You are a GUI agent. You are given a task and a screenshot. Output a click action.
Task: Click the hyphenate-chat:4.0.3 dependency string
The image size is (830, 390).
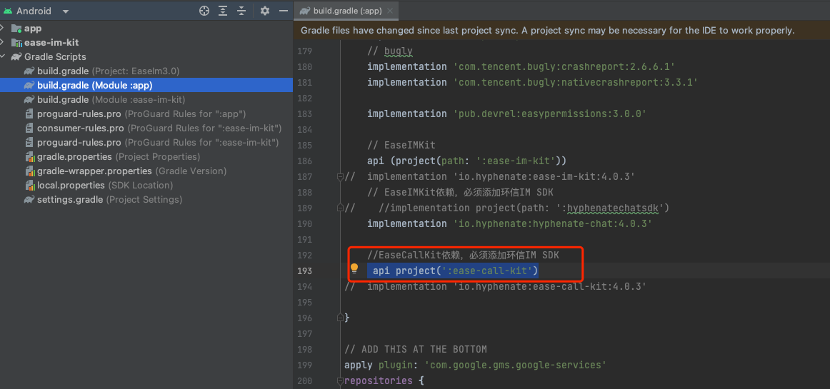[x=553, y=224]
